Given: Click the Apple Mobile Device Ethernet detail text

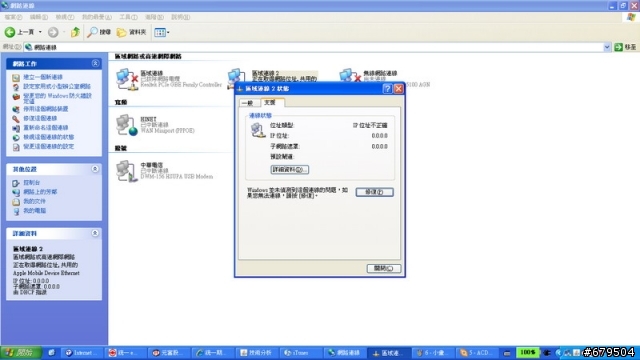Looking at the screenshot, I should pyautogui.click(x=46, y=273).
